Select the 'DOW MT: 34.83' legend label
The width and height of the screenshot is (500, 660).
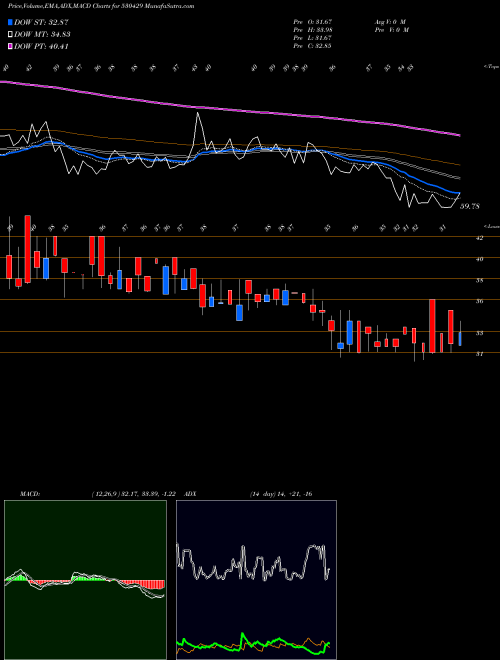(x=42, y=35)
